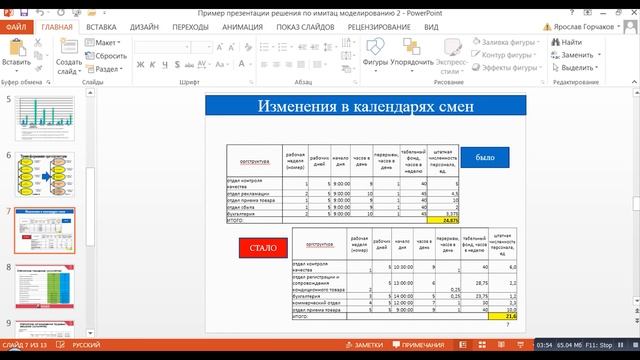
Task: Switch to the ПОКАЗ СЛАЙДОВ tab
Action: click(305, 27)
